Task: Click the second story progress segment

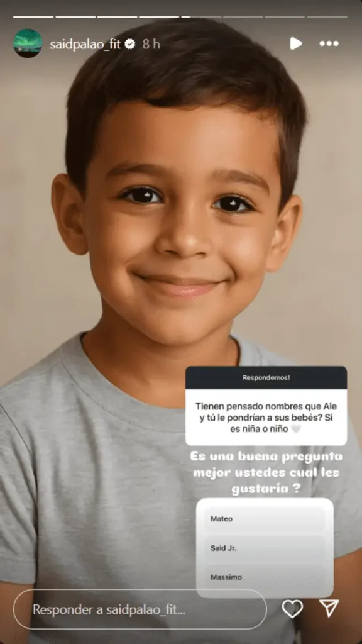Action: (x=75, y=17)
